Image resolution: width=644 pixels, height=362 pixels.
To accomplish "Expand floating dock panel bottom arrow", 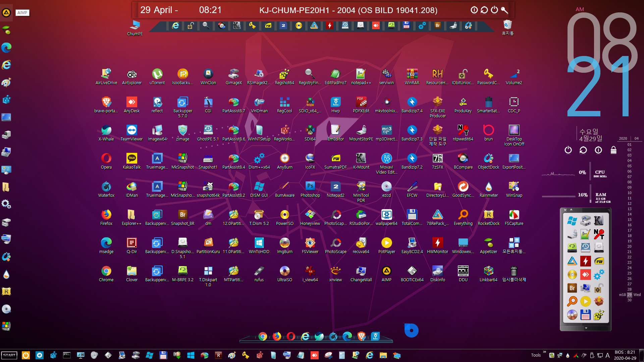I will 586,328.
